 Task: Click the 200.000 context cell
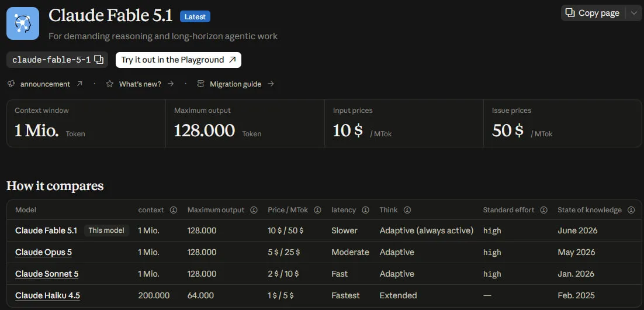pyautogui.click(x=154, y=295)
